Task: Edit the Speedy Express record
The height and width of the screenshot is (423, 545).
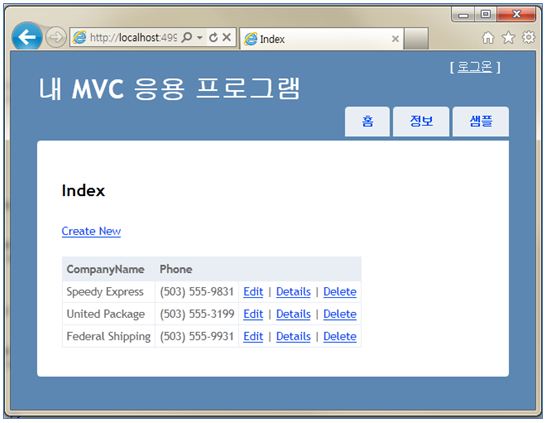Action: (253, 292)
